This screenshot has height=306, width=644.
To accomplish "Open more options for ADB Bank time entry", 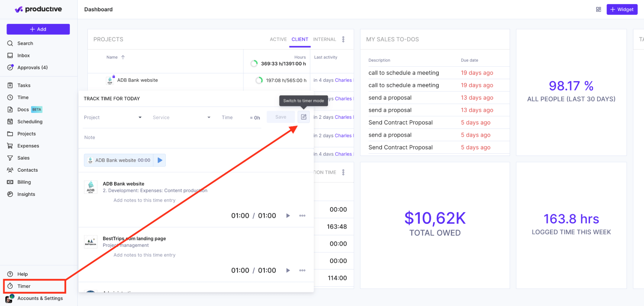I will point(302,215).
